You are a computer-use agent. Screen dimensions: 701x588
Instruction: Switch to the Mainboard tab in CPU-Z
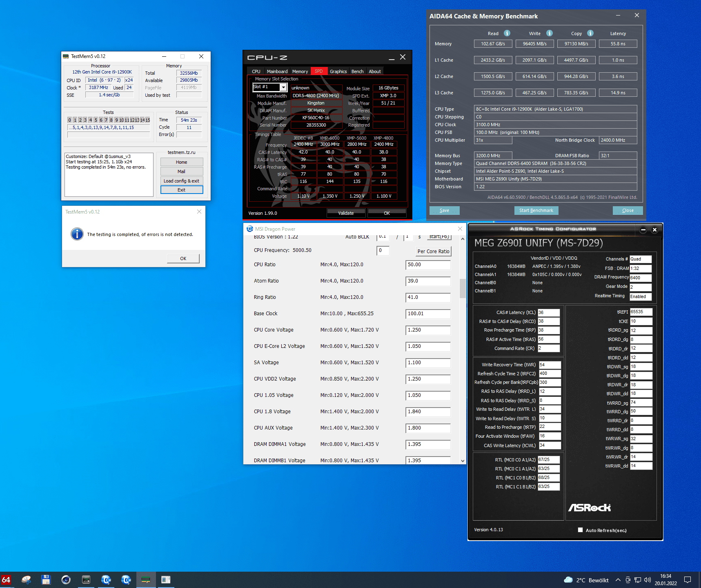point(277,71)
